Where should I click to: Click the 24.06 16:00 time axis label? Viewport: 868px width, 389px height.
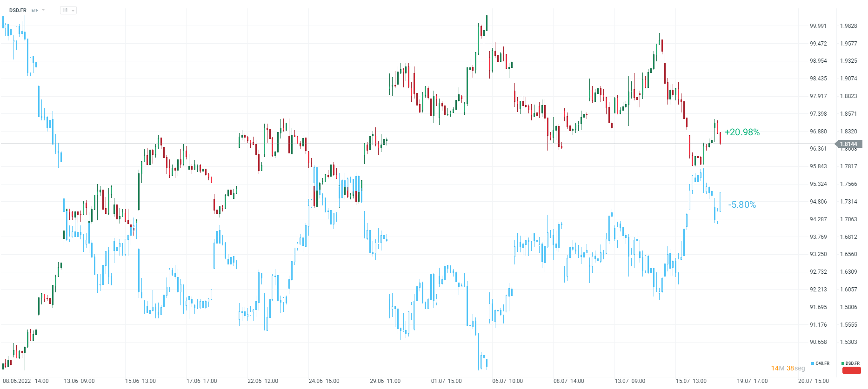tap(324, 381)
